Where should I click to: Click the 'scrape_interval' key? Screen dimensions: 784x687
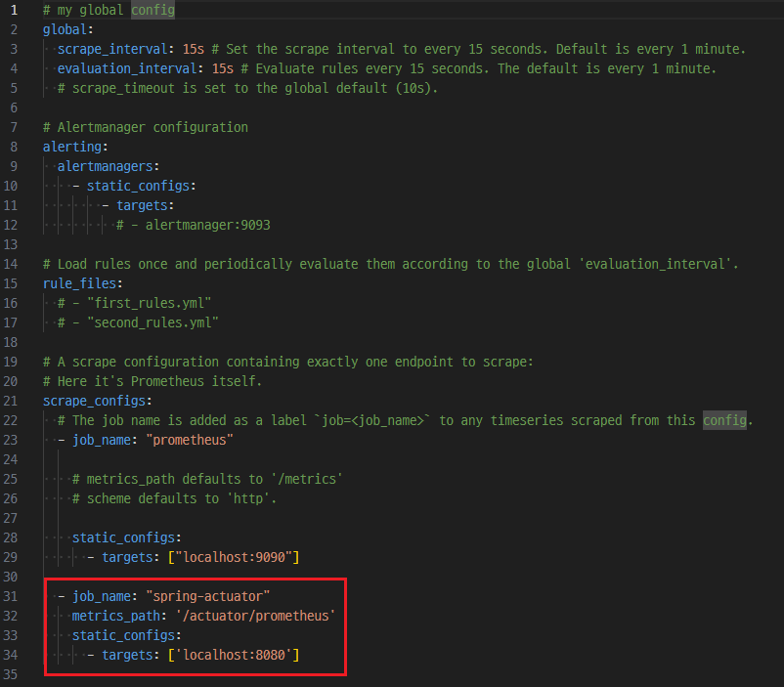(x=112, y=49)
